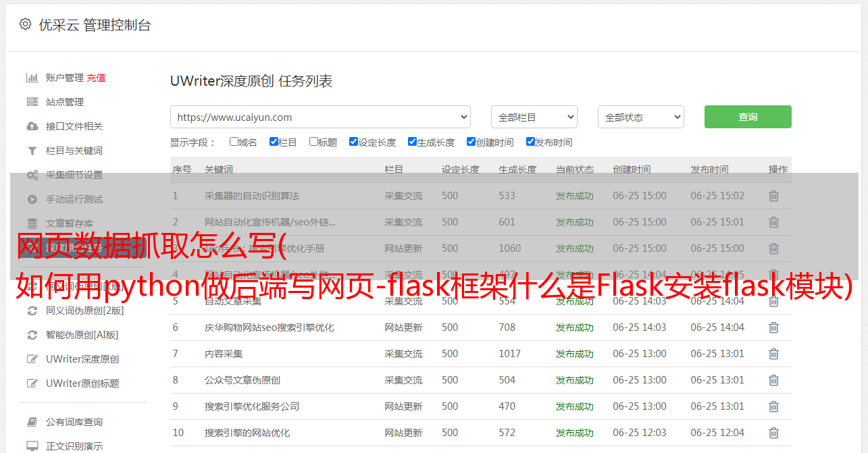Toggle the 栏目 display field checkbox
Screen dimensions: 868x453
274,142
